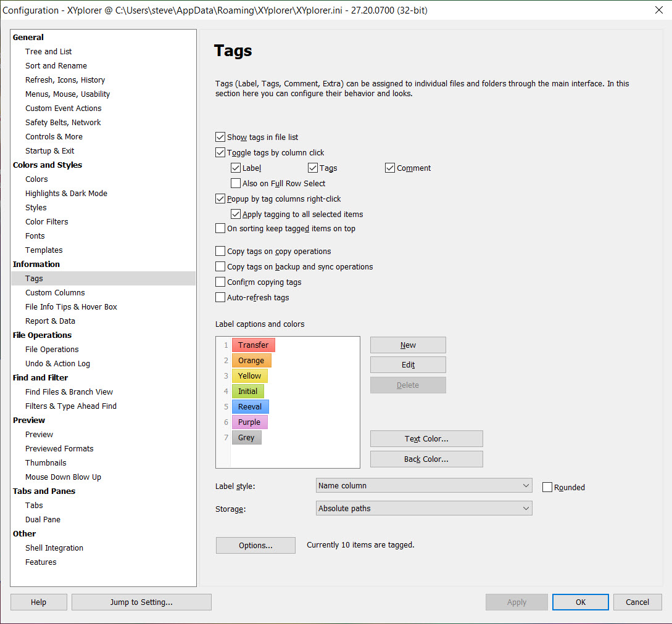Select the red Transfer label swatch

253,345
